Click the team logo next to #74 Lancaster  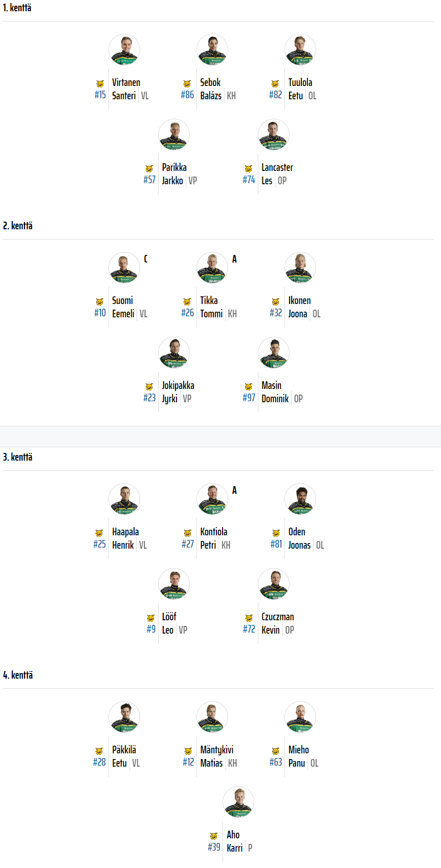coord(249,168)
